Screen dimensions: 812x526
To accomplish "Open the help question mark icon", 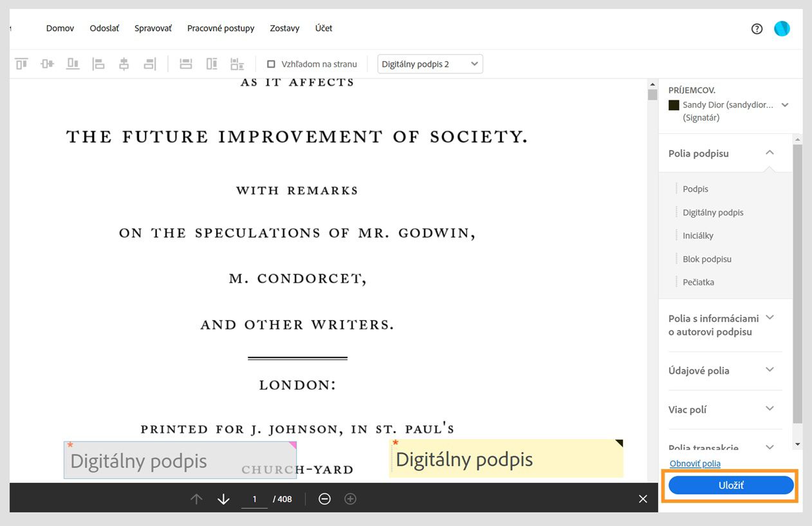I will coord(757,28).
